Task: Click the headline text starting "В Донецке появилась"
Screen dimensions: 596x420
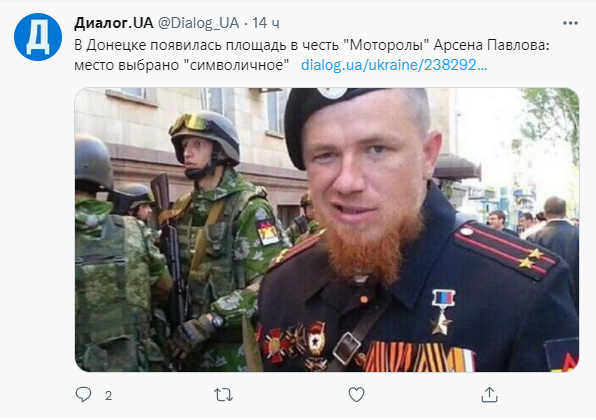Action: click(312, 45)
